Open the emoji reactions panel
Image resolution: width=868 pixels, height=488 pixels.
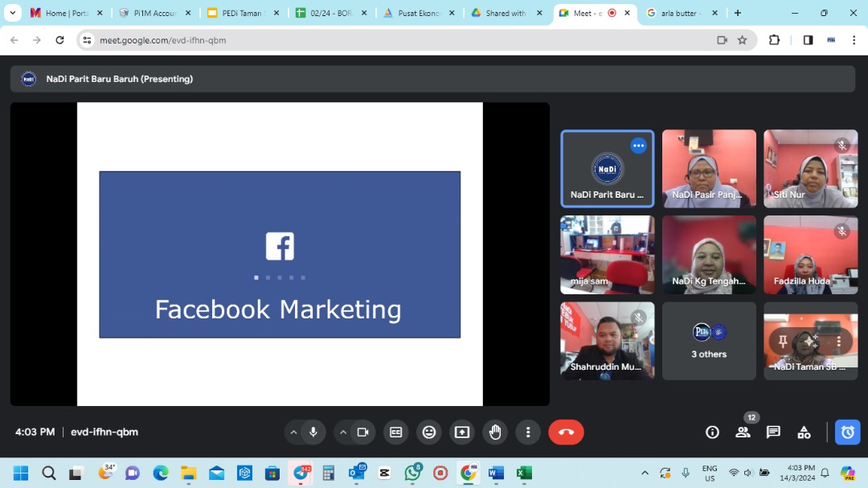coord(429,432)
